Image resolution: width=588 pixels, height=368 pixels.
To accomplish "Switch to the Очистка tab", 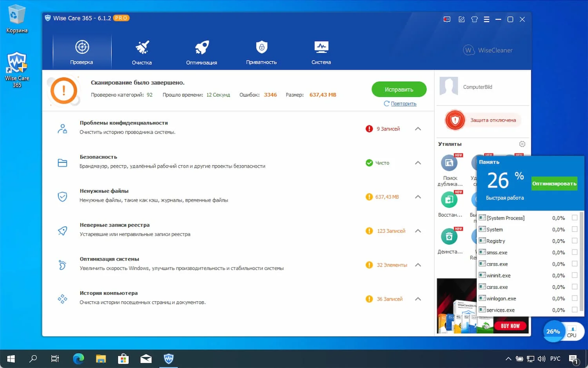I will [x=142, y=52].
